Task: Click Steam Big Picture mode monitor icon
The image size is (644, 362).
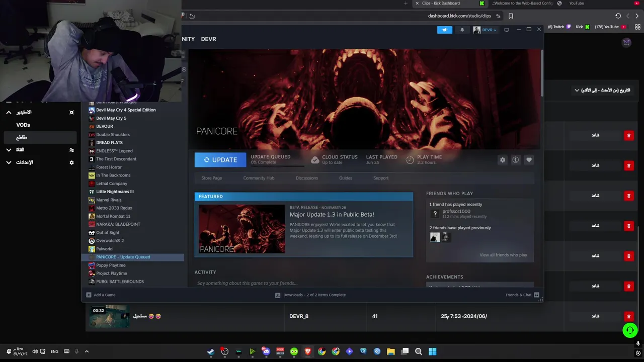Action: [507, 30]
